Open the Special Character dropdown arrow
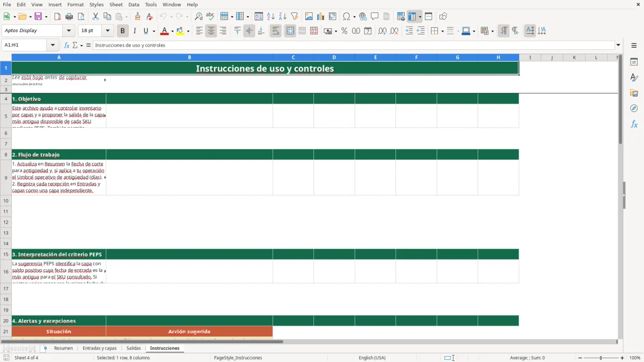This screenshot has height=362, width=644. click(354, 17)
